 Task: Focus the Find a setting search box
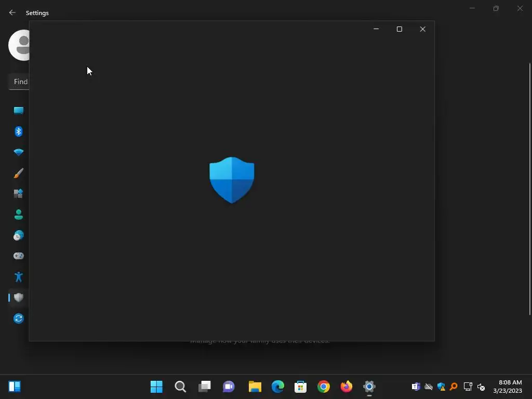coord(19,82)
